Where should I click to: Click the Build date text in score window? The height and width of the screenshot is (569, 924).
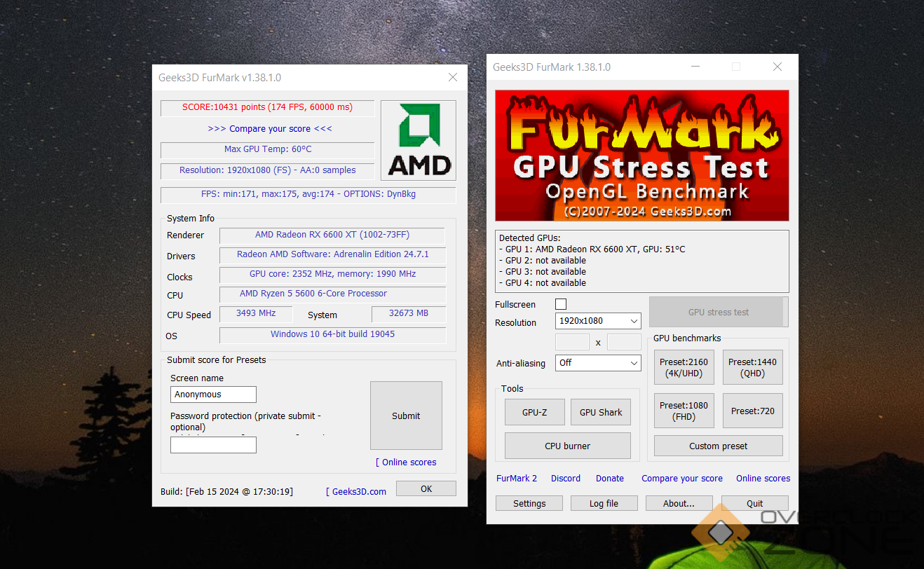tap(226, 492)
